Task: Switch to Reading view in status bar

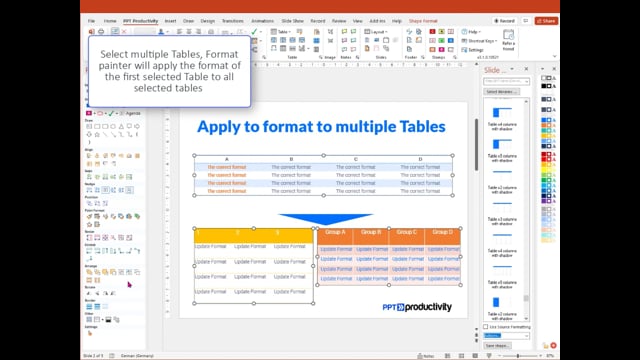Action: click(x=475, y=356)
